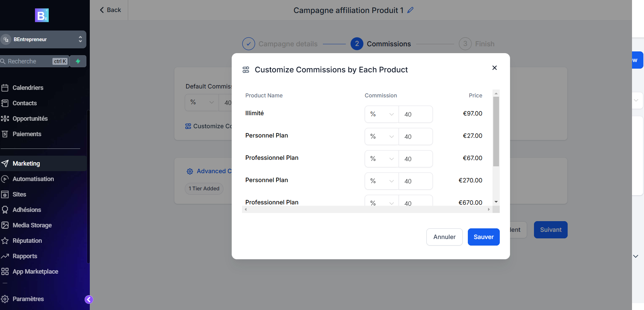Viewport: 644px width, 310px height.
Task: Click the Product Name column header
Action: (x=264, y=95)
